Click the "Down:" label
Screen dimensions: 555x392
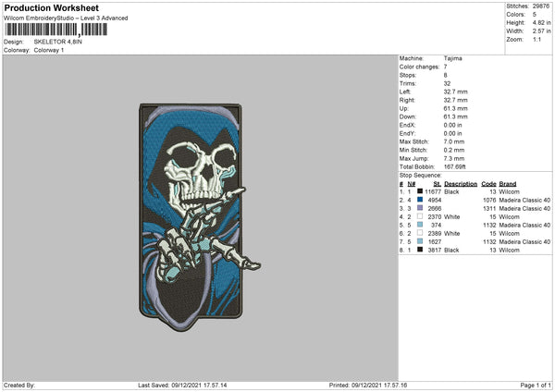[408, 116]
